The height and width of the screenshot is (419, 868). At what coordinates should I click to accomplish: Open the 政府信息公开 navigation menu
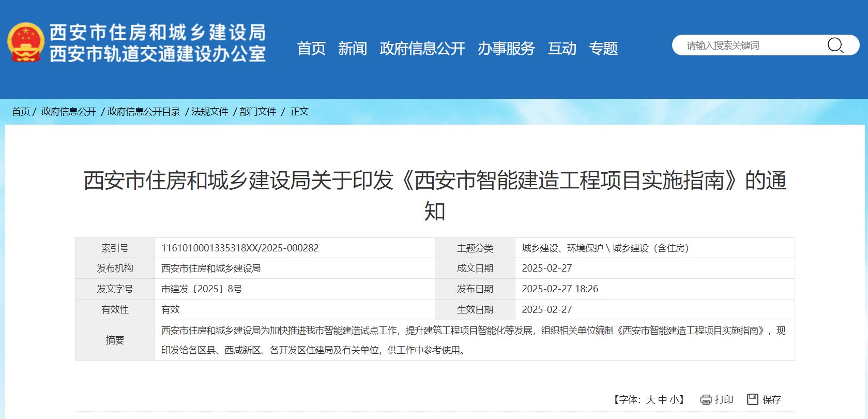click(x=422, y=49)
